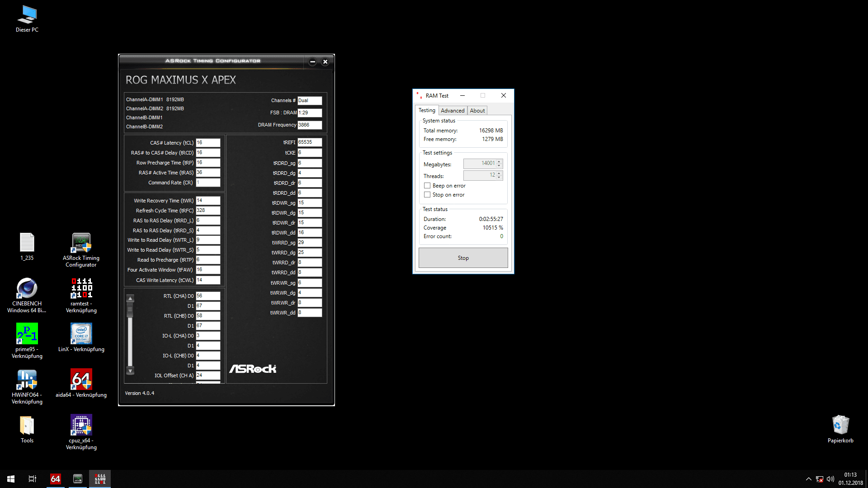Click the tRCD value field
The width and height of the screenshot is (868, 488).
pyautogui.click(x=208, y=153)
